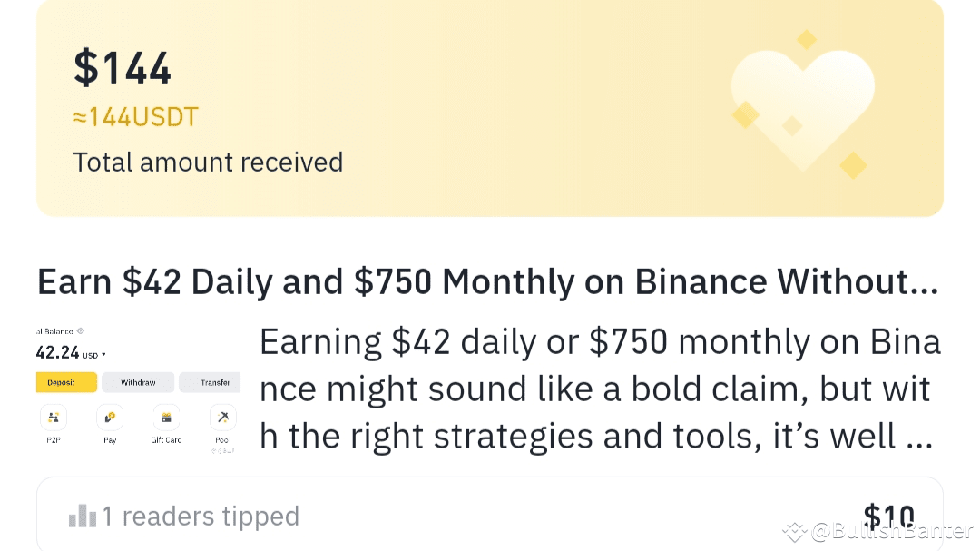The image size is (980, 551).
Task: Click the P2P icon in thumbnail
Action: pyautogui.click(x=54, y=418)
